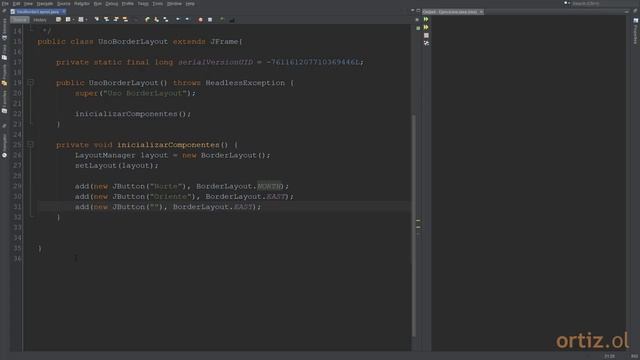
Task: Collapse the inicializarComponentes method fold
Action: coord(30,144)
